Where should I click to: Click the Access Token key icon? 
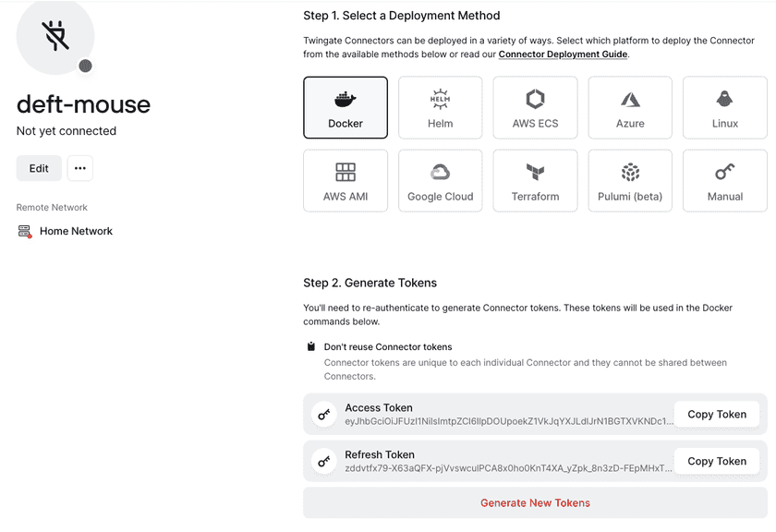point(324,414)
